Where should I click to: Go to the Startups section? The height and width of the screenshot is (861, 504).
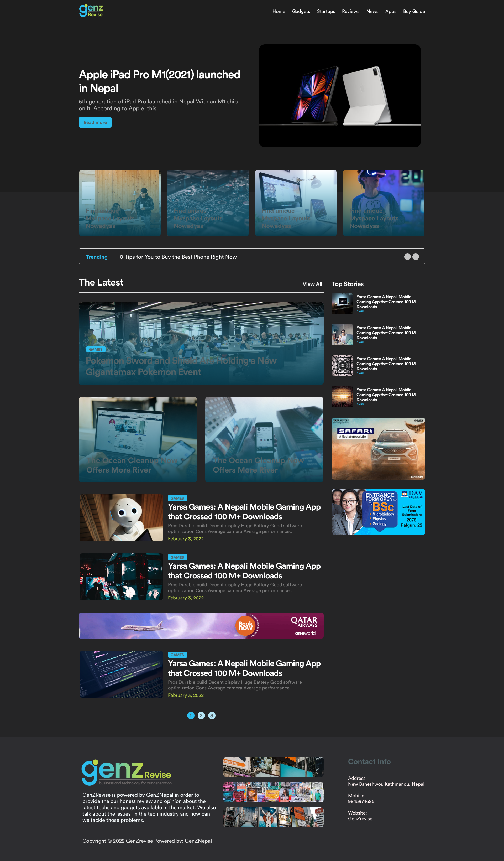[x=326, y=11]
